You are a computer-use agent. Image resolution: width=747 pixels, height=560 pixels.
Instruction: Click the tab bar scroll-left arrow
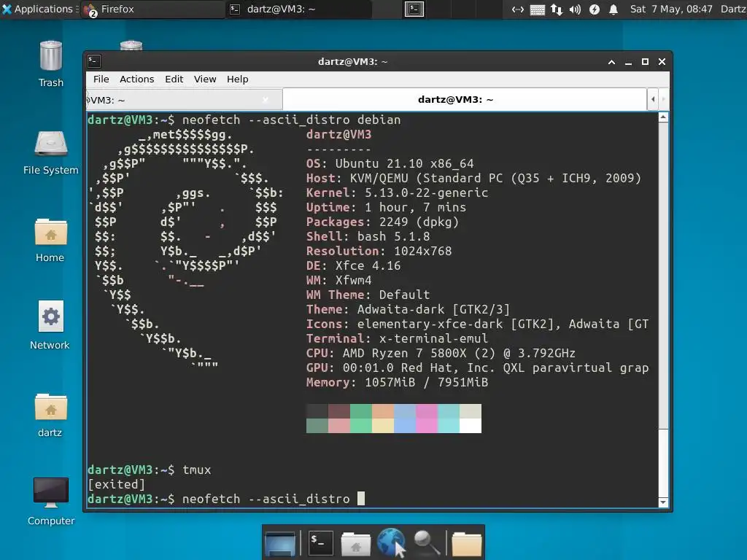tap(653, 99)
